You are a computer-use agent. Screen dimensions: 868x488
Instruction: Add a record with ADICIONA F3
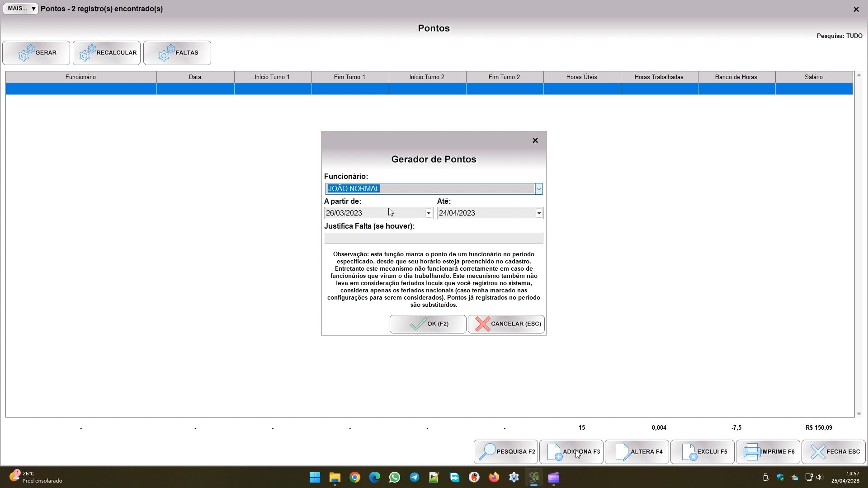click(x=571, y=452)
